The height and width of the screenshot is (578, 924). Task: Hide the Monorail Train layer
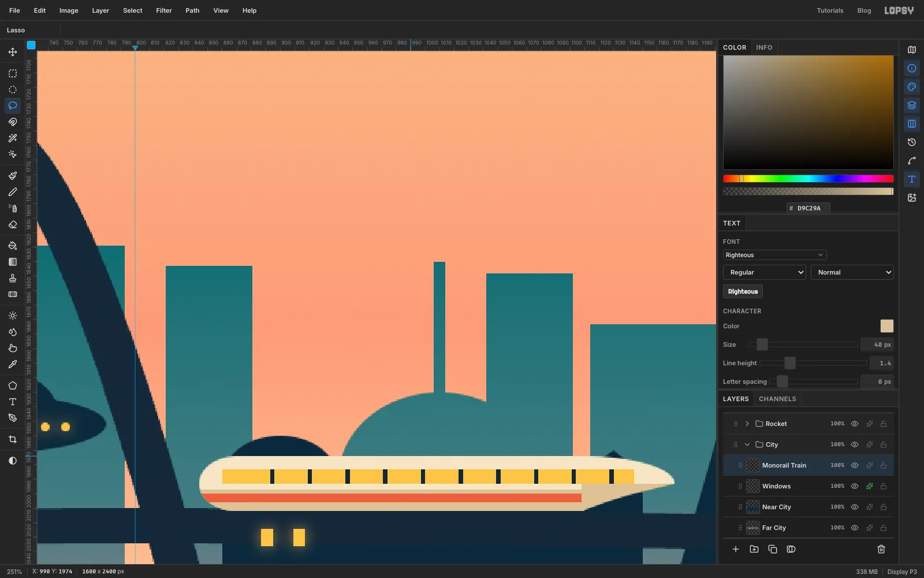click(x=855, y=465)
